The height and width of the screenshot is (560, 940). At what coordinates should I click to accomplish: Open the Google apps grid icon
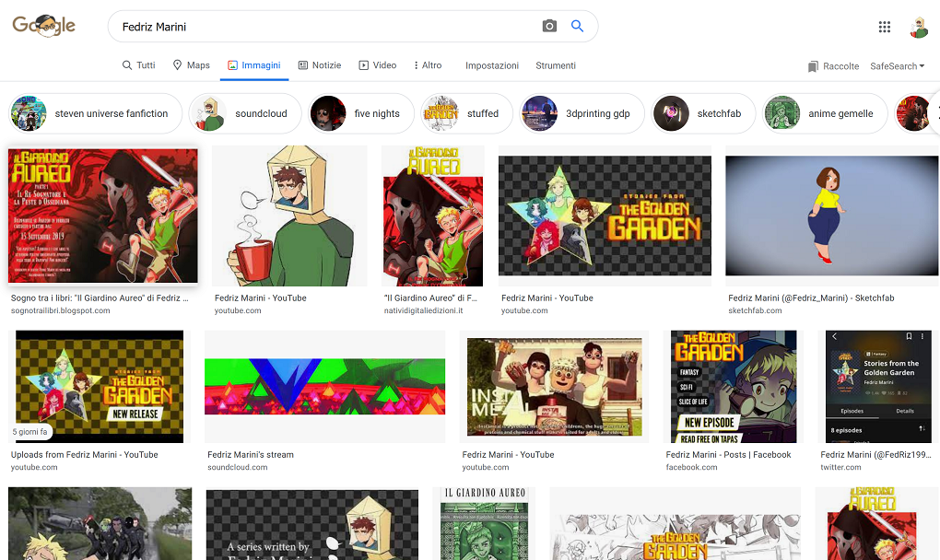pos(885,27)
